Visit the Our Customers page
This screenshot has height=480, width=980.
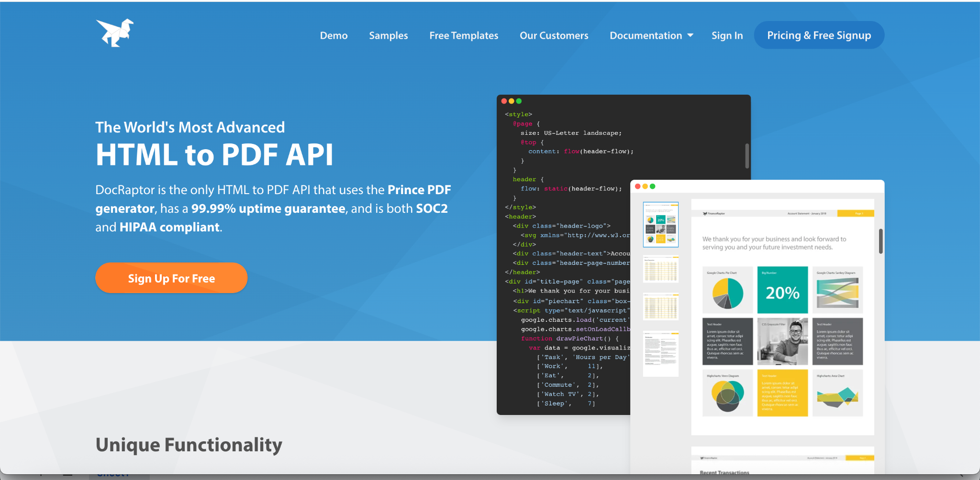554,35
